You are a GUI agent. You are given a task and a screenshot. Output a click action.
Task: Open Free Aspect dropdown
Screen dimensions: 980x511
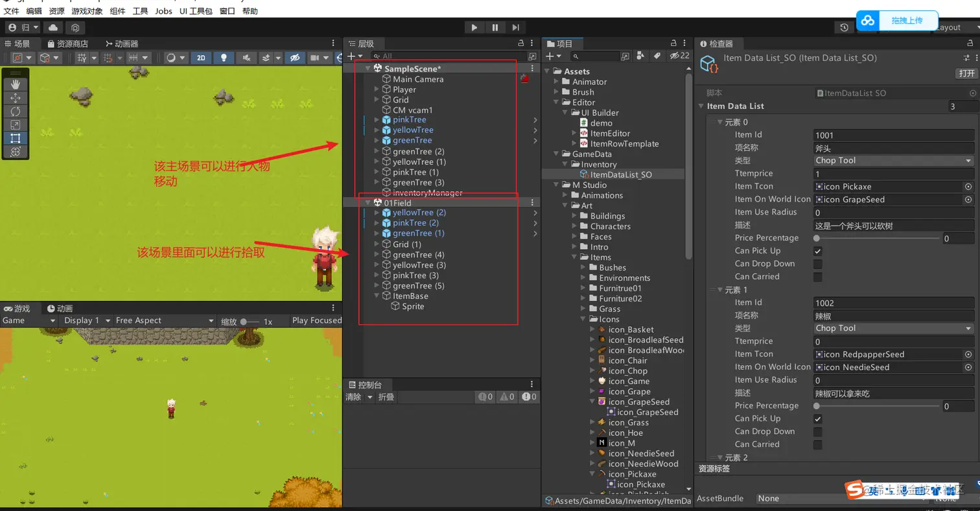tap(164, 320)
